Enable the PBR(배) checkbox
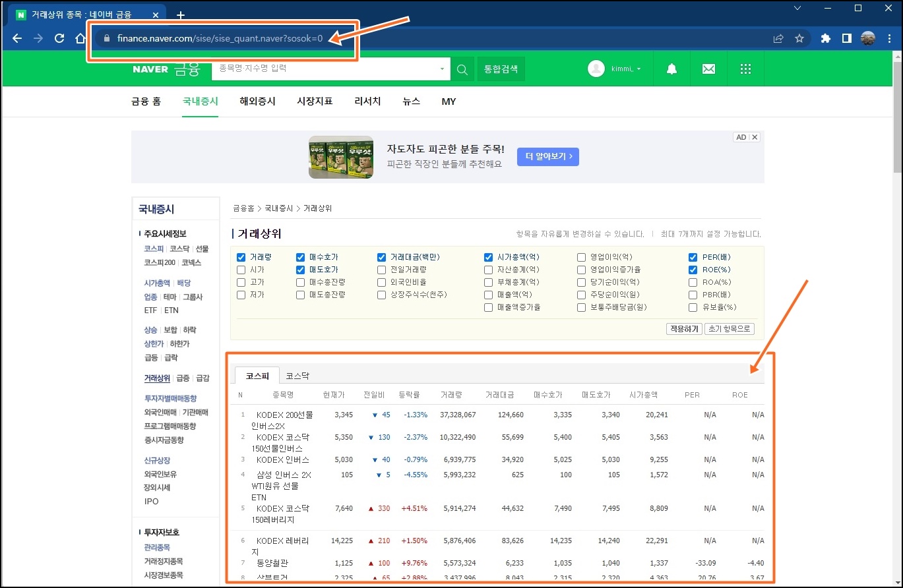Screen dimensions: 903x588 click(693, 295)
